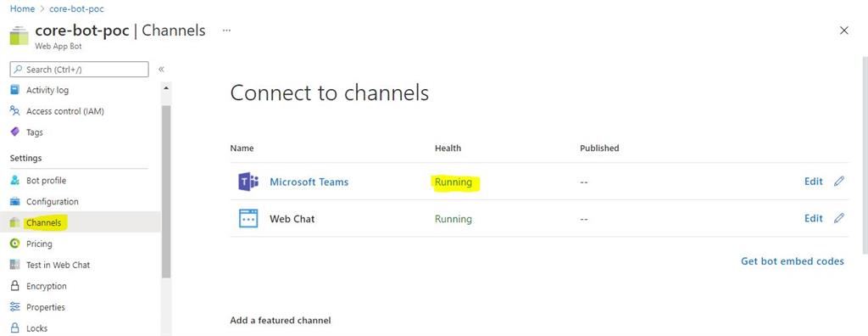Image resolution: width=868 pixels, height=336 pixels.
Task: Open core-bot-poc breadcrumb link
Action: click(x=76, y=8)
